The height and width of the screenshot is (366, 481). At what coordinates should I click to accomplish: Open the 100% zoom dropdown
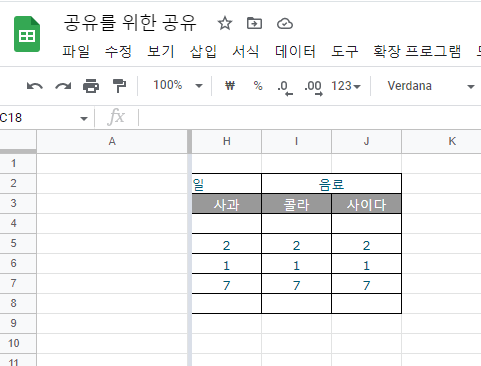178,86
